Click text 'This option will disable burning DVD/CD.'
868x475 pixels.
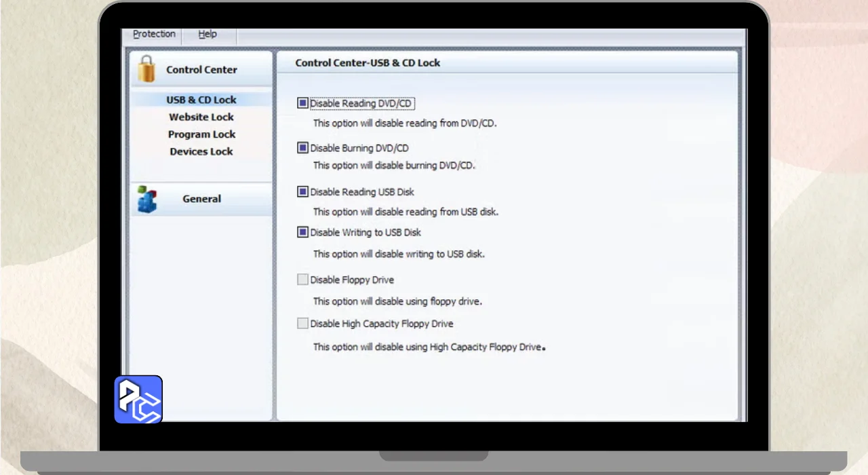(394, 165)
